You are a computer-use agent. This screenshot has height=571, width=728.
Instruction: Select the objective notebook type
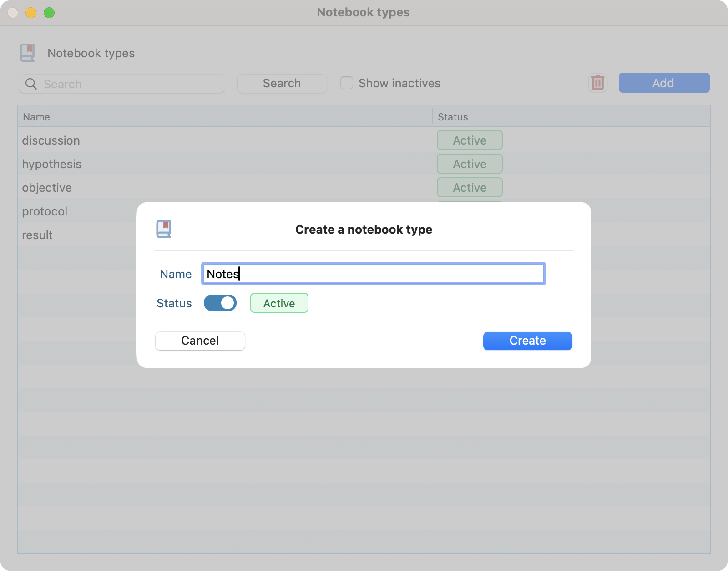[47, 188]
